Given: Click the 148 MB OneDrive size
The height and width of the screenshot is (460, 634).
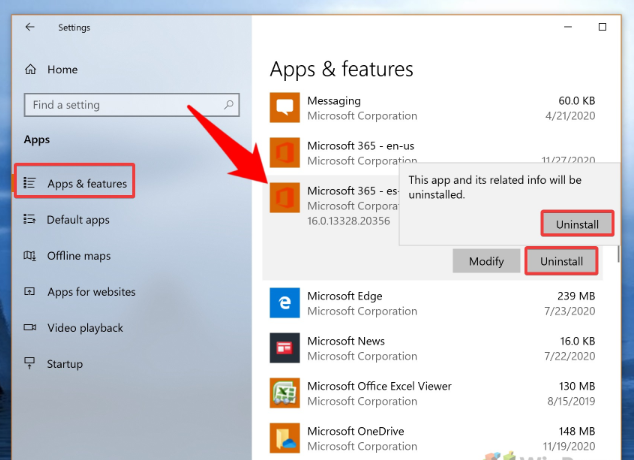Looking at the screenshot, I should (x=577, y=431).
